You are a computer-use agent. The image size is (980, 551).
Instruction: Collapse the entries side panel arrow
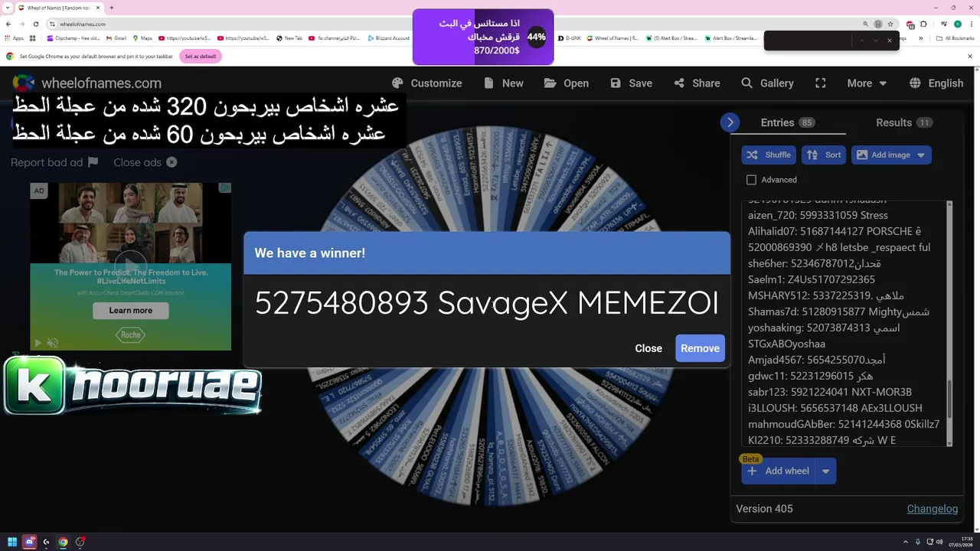pos(730,122)
